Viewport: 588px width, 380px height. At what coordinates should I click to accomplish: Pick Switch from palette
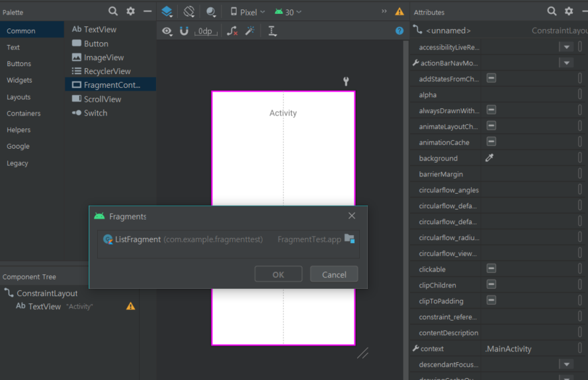tap(110, 113)
